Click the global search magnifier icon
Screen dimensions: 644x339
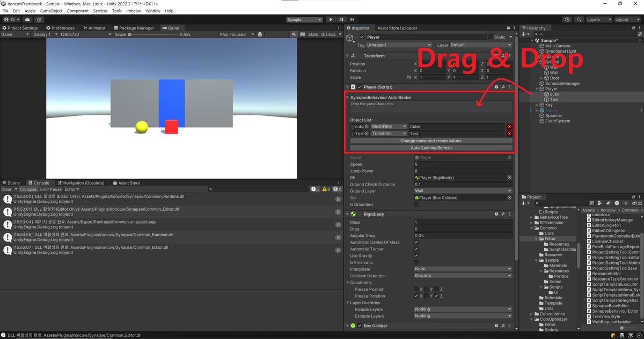tap(579, 19)
